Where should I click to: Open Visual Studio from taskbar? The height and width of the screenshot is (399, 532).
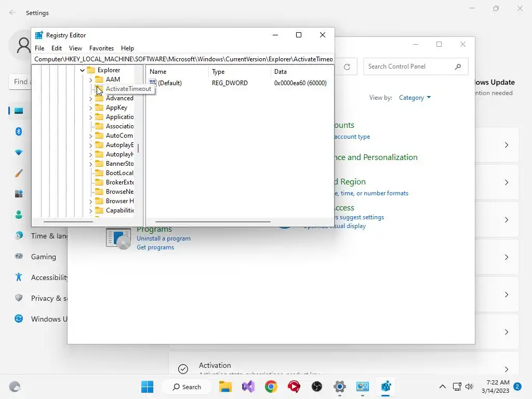pyautogui.click(x=248, y=387)
